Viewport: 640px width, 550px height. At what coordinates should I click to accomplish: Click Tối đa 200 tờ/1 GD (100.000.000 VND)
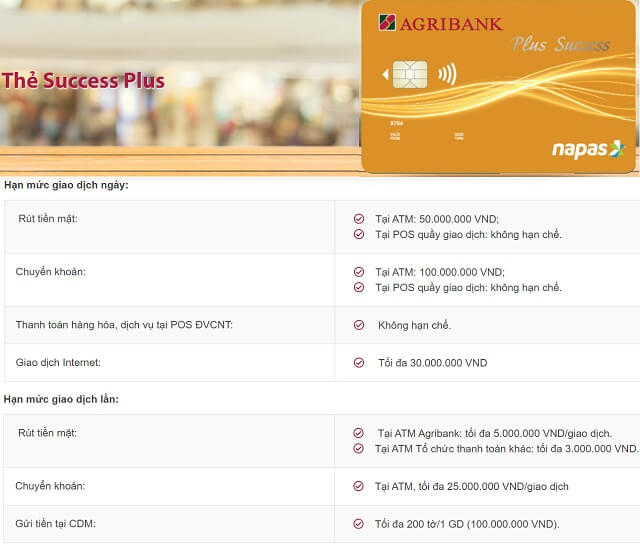click(x=467, y=524)
